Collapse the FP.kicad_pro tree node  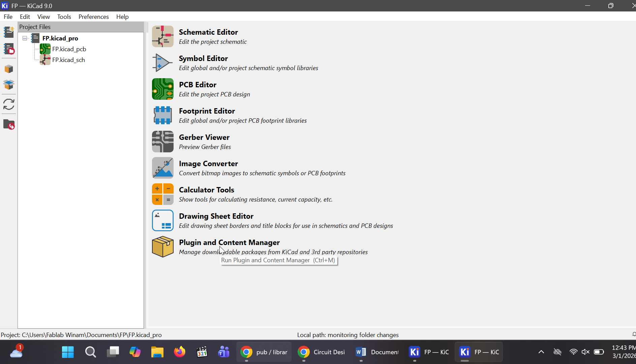click(25, 38)
